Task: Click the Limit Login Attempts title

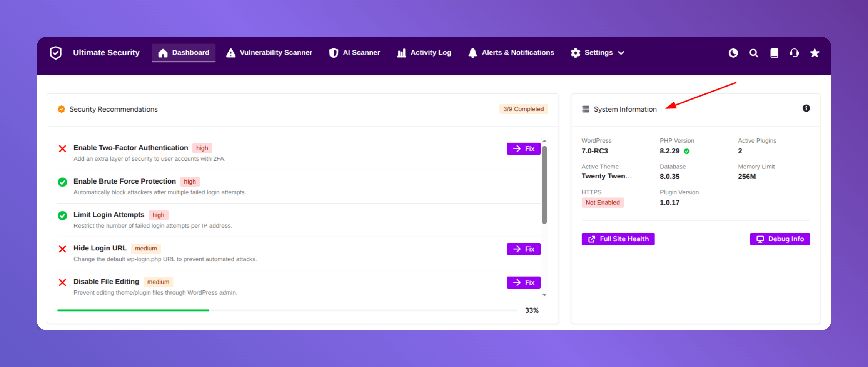Action: tap(109, 215)
